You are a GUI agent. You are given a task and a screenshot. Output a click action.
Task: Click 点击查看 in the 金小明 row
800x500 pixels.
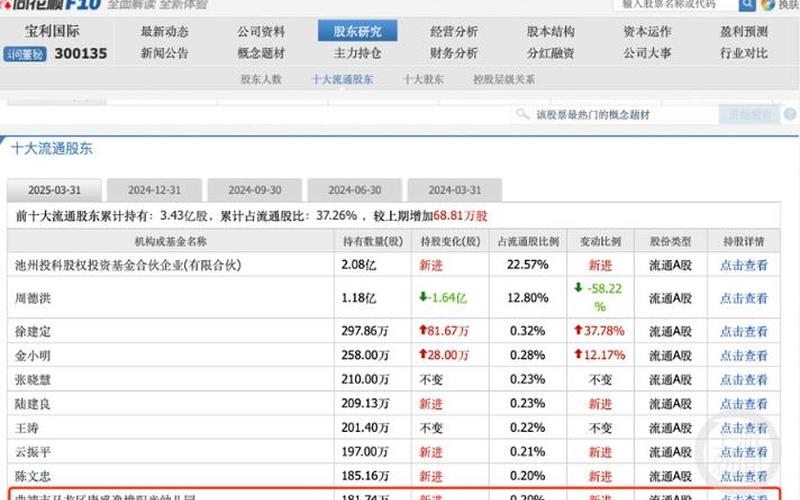click(743, 356)
